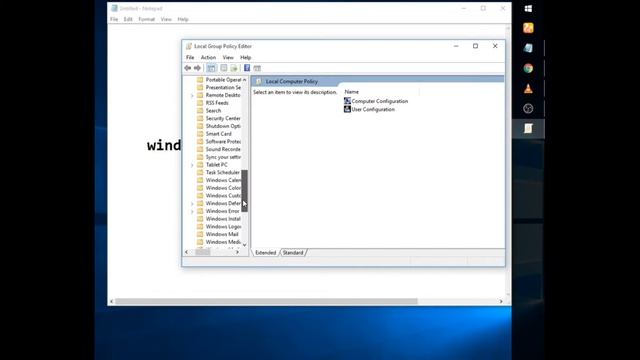Viewport: 640px width, 360px height.
Task: Open the Windows Start button
Action: (x=528, y=9)
